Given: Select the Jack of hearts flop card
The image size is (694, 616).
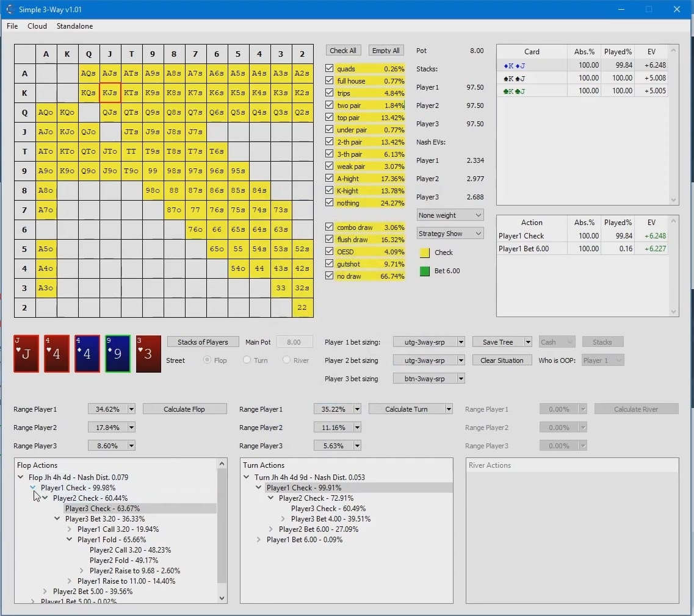Looking at the screenshot, I should [x=27, y=354].
